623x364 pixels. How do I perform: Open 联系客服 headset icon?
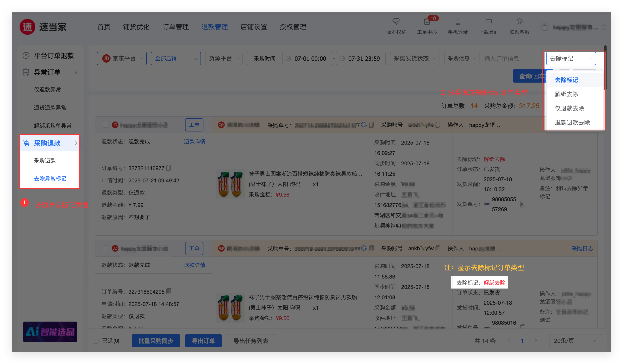point(519,22)
